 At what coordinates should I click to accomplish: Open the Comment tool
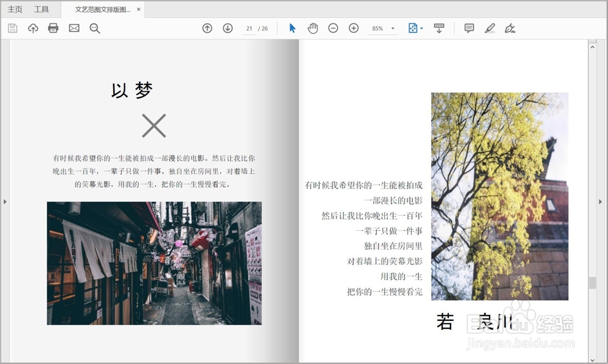[468, 28]
